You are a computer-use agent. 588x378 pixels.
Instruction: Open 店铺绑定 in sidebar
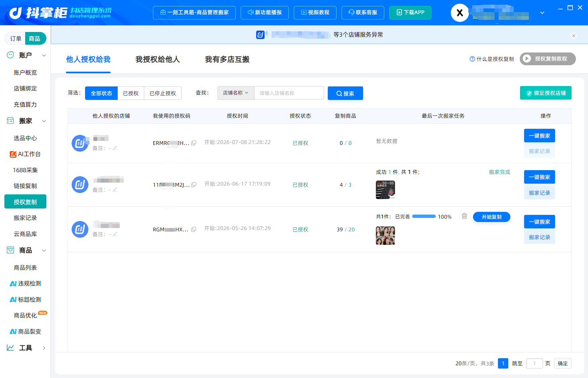click(25, 88)
